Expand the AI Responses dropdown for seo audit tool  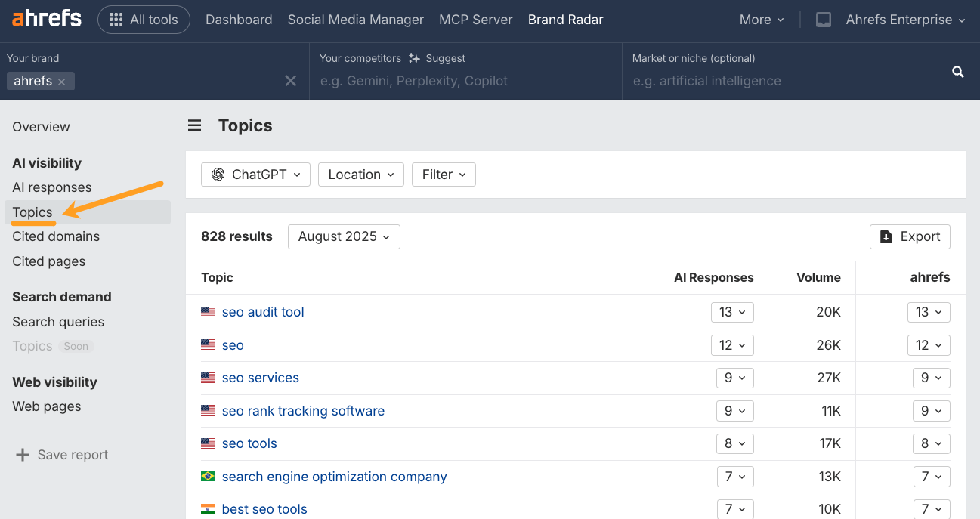point(732,312)
